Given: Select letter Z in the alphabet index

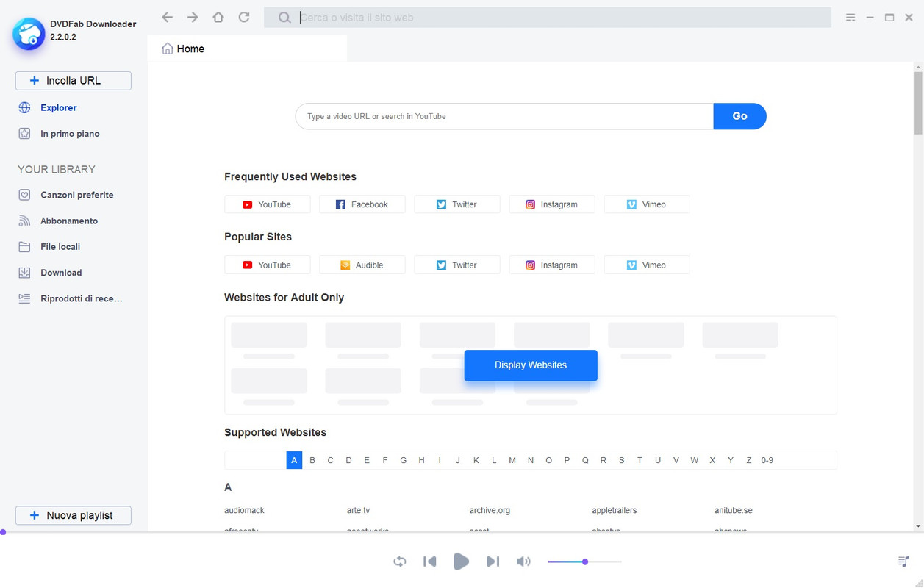Looking at the screenshot, I should click(749, 460).
